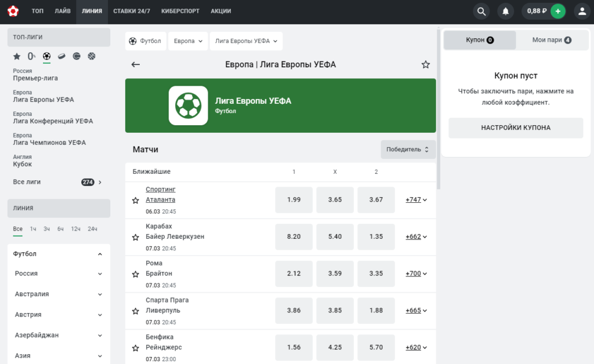This screenshot has width=594, height=364.
Task: Expand +700 markets for Рома match
Action: coord(416,274)
